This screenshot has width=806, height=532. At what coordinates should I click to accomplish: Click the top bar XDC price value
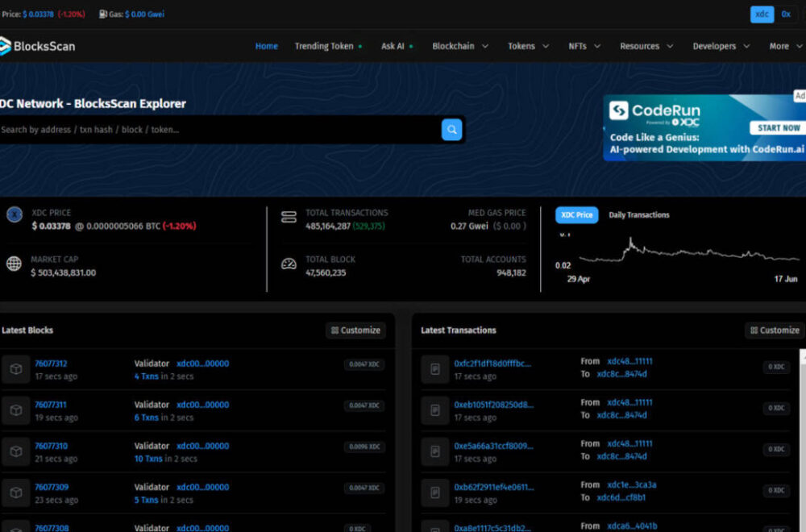(38, 15)
